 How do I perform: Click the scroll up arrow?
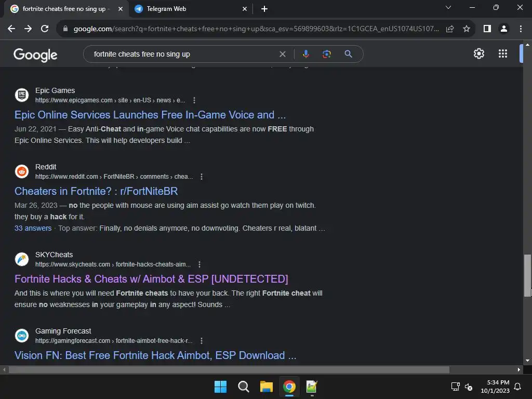(527, 45)
